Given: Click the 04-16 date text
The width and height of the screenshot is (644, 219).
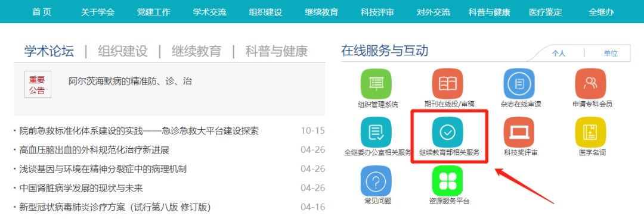Looking at the screenshot, I should (x=312, y=208).
